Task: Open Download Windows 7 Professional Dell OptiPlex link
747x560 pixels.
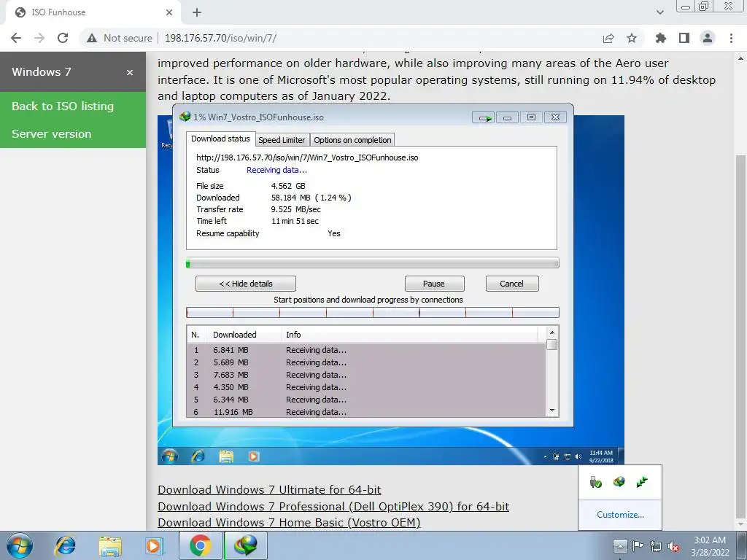Action: coord(333,506)
